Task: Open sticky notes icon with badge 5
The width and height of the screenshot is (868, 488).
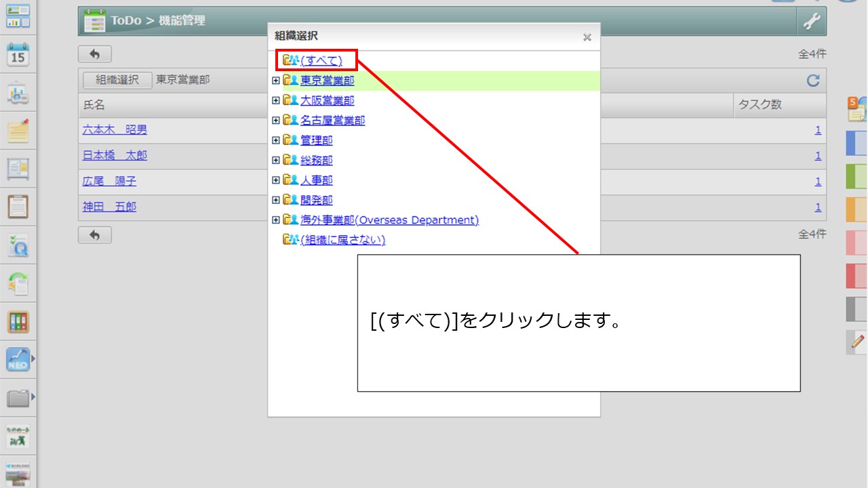Action: click(856, 109)
